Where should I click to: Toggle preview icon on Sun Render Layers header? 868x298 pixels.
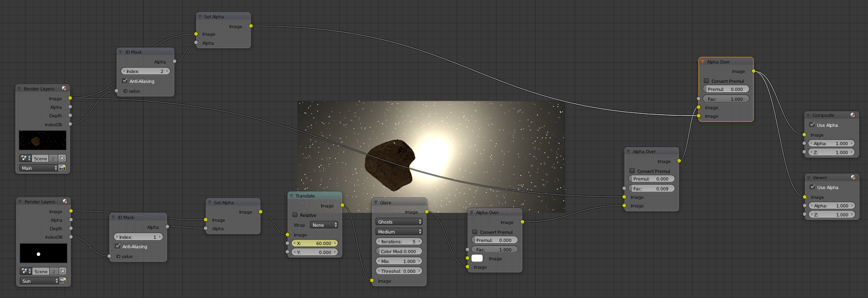click(65, 201)
